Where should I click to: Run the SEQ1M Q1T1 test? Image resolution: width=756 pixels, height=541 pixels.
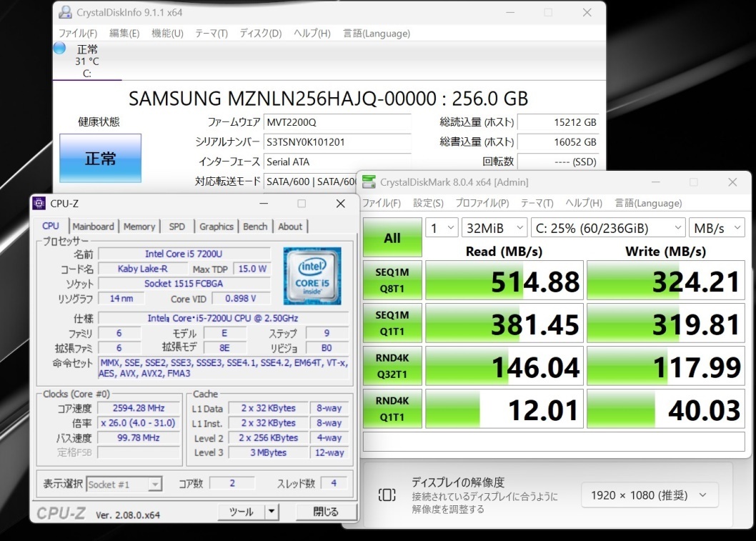392,323
